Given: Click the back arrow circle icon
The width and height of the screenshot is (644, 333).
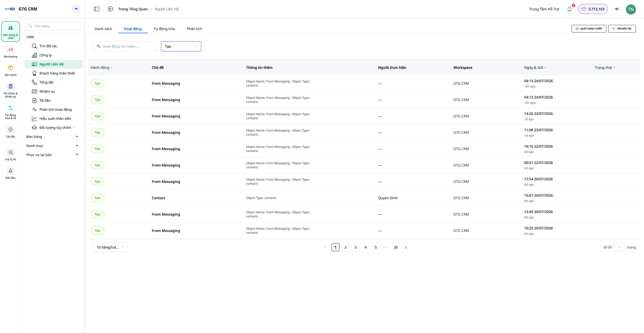Looking at the screenshot, I should 110,9.
